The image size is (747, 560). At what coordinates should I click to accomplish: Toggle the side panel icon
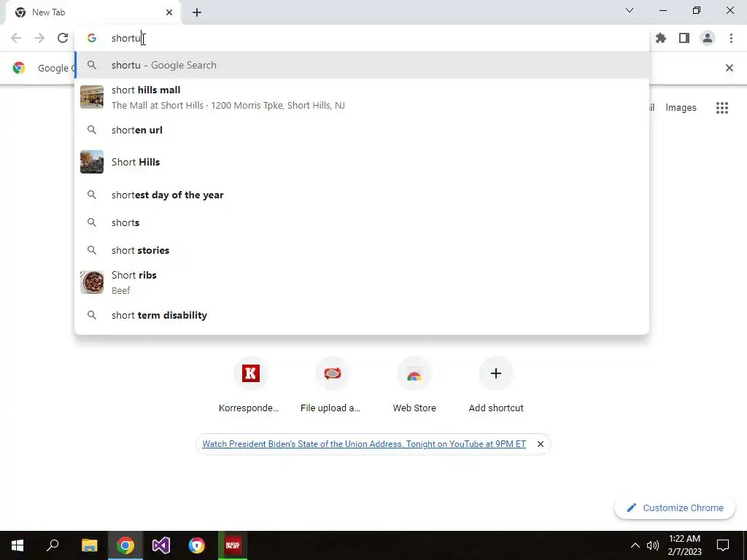pyautogui.click(x=684, y=38)
